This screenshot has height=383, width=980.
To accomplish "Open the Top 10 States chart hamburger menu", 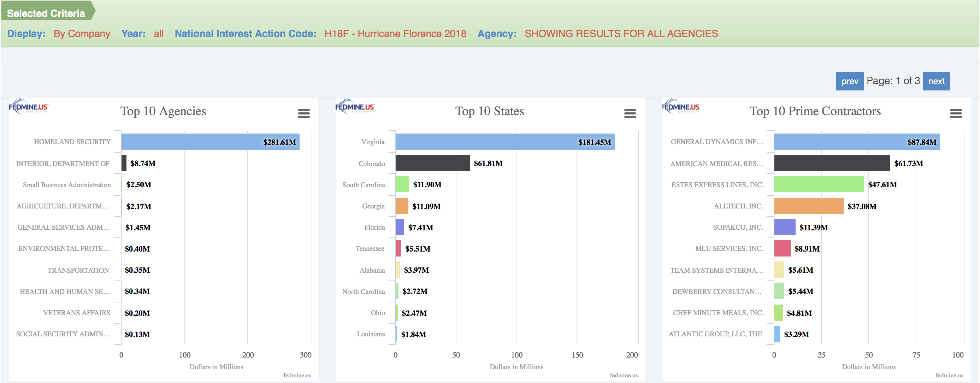I will [x=630, y=113].
